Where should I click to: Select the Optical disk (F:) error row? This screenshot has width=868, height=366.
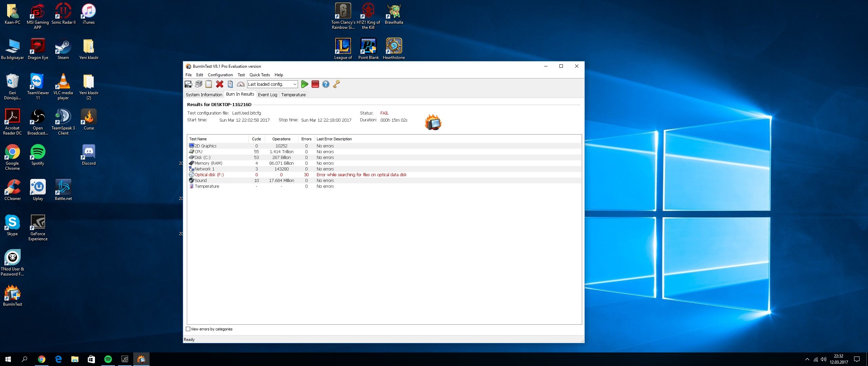point(209,175)
